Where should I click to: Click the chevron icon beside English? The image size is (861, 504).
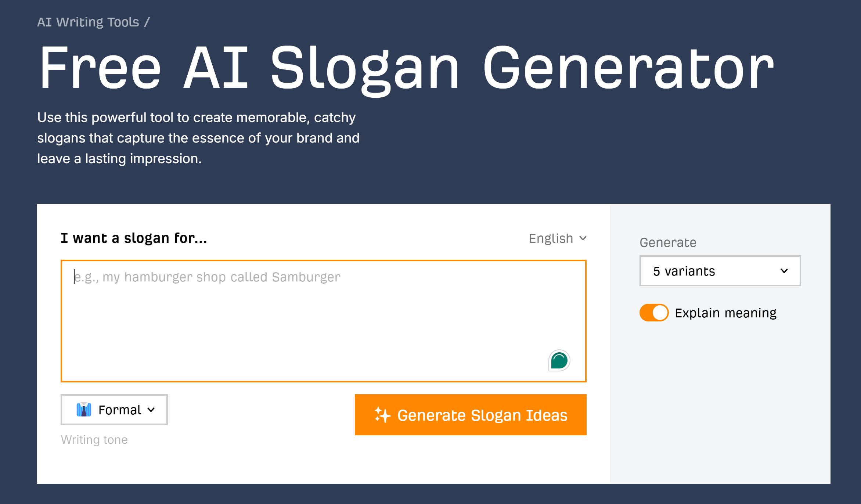(583, 239)
